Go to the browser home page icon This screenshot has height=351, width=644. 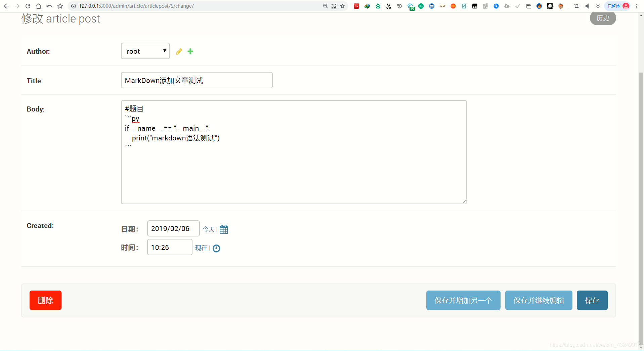(39, 6)
